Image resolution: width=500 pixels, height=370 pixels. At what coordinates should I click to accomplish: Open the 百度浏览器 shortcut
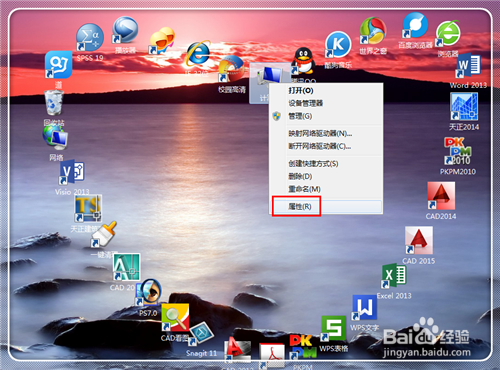coord(415,25)
